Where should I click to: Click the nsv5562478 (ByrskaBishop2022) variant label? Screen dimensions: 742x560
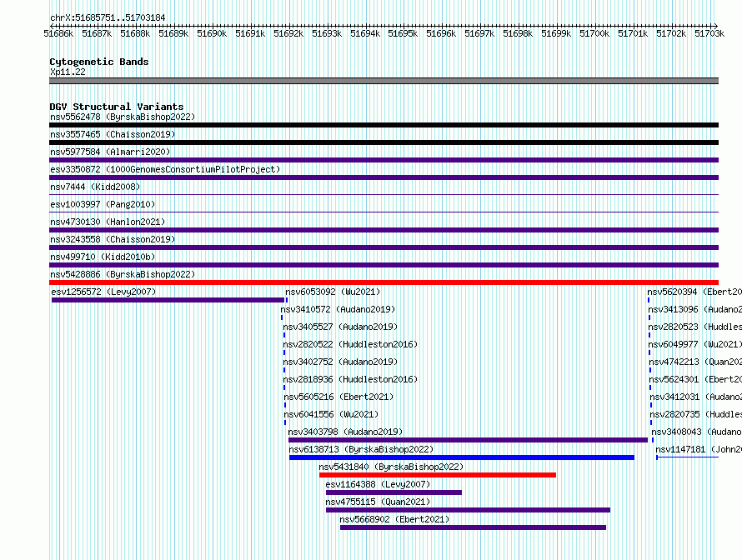tap(123, 117)
